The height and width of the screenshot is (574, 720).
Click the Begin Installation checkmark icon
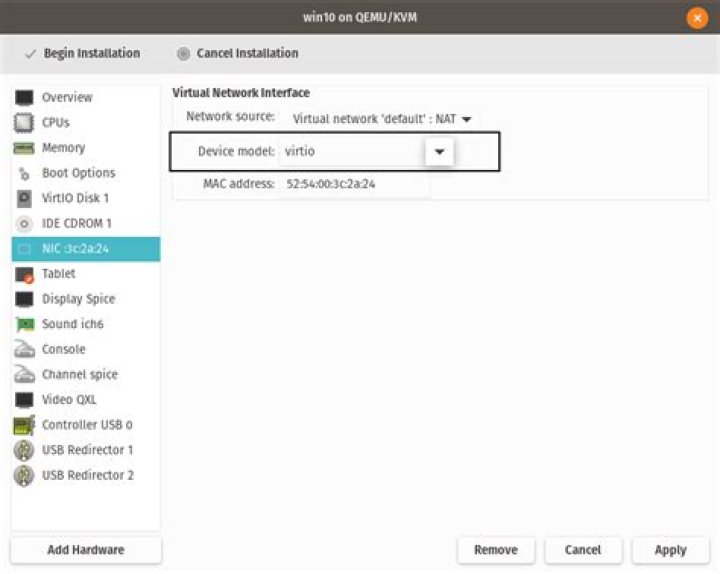pos(30,54)
